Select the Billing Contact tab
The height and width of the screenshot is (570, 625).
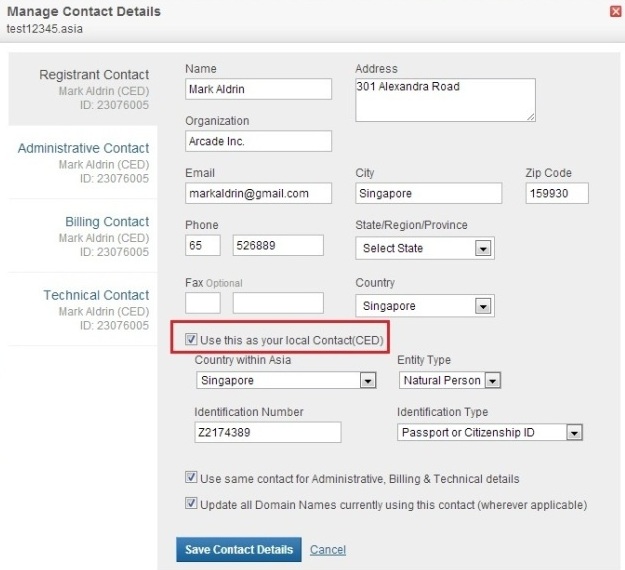tap(107, 222)
